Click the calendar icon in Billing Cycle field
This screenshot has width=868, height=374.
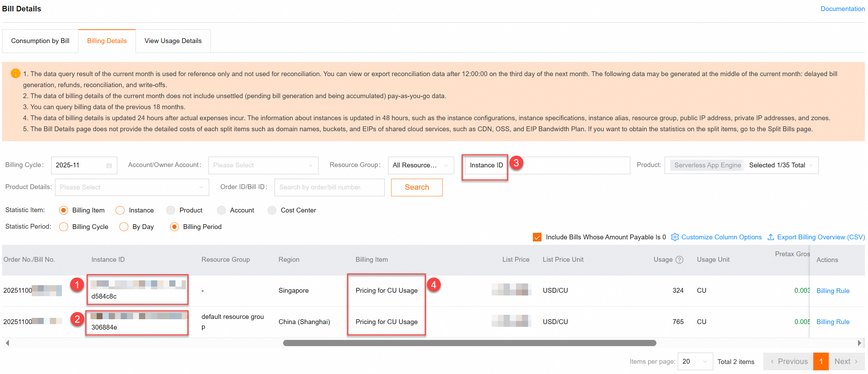point(109,166)
